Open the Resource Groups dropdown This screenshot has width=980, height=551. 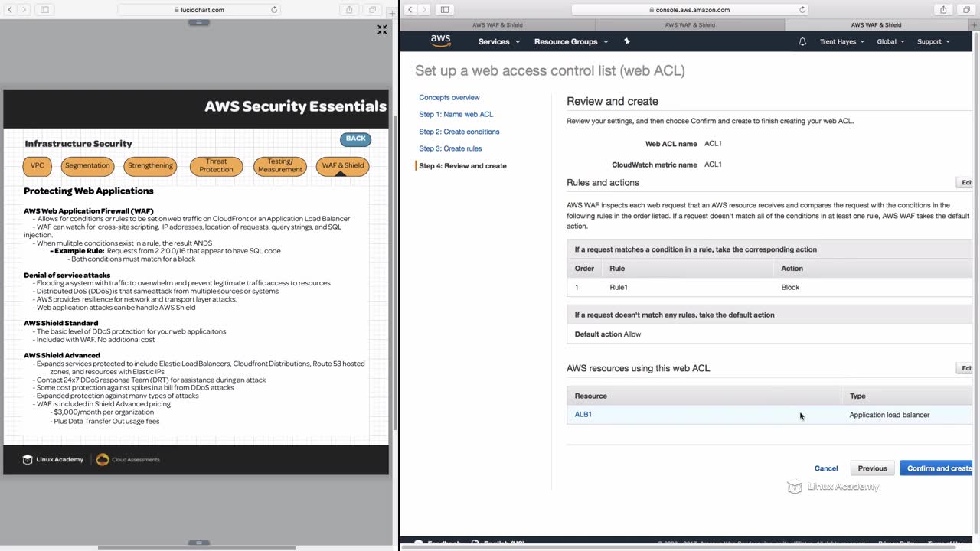(x=571, y=41)
